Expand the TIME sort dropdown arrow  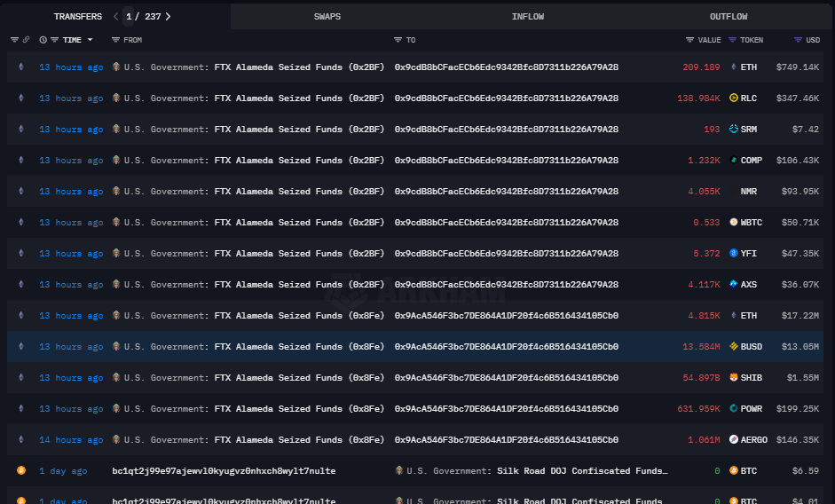pos(90,40)
